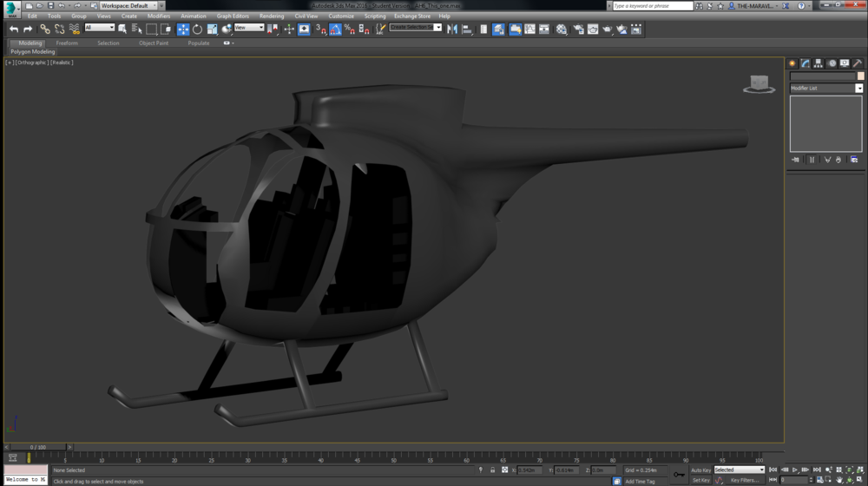This screenshot has width=868, height=486.
Task: Open the Material Editor
Action: 562,30
